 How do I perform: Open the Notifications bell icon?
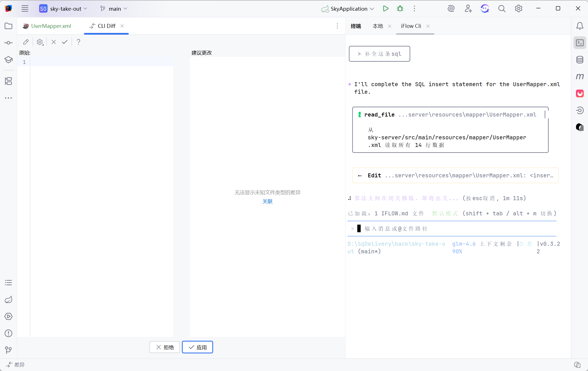580,26
